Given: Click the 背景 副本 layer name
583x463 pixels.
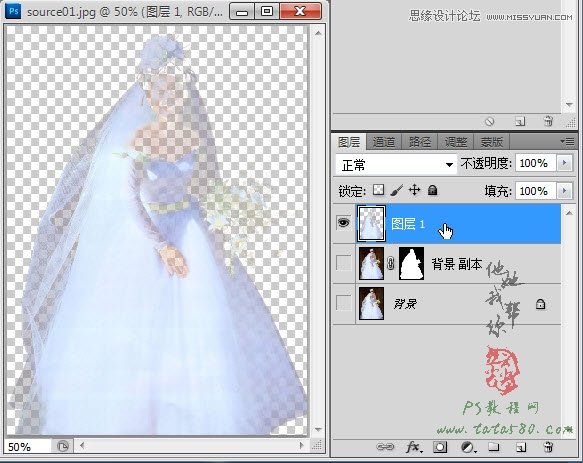Looking at the screenshot, I should coord(457,264).
